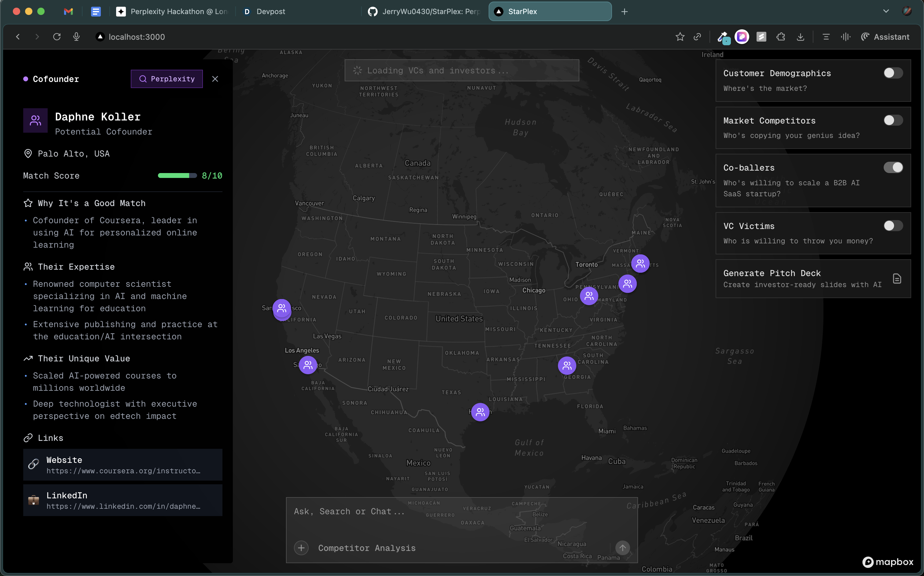
Task: Switch to the Devpost tab
Action: coord(270,11)
